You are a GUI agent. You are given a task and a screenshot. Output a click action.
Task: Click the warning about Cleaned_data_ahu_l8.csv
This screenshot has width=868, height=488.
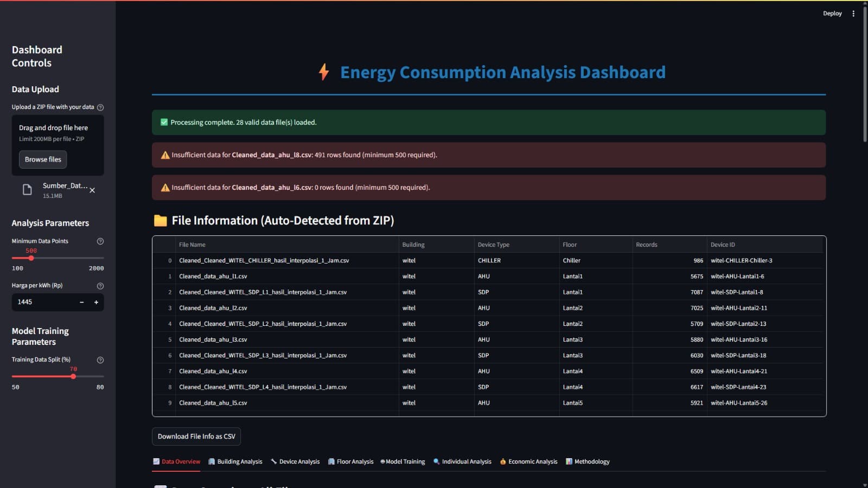pyautogui.click(x=489, y=155)
